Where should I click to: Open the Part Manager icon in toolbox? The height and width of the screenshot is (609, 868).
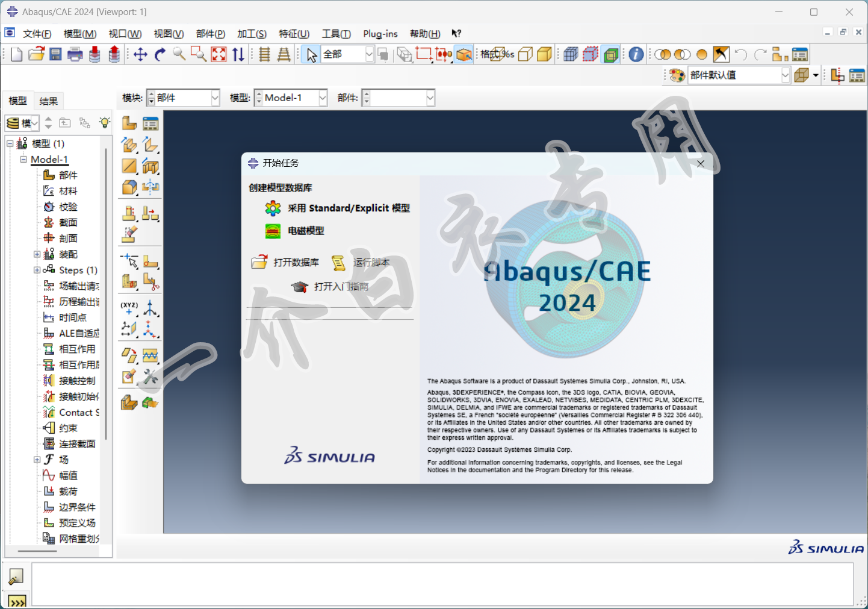pos(150,123)
